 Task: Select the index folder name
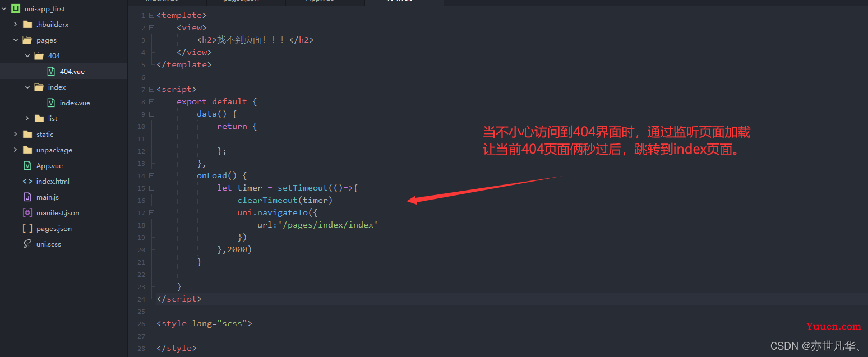pos(57,87)
